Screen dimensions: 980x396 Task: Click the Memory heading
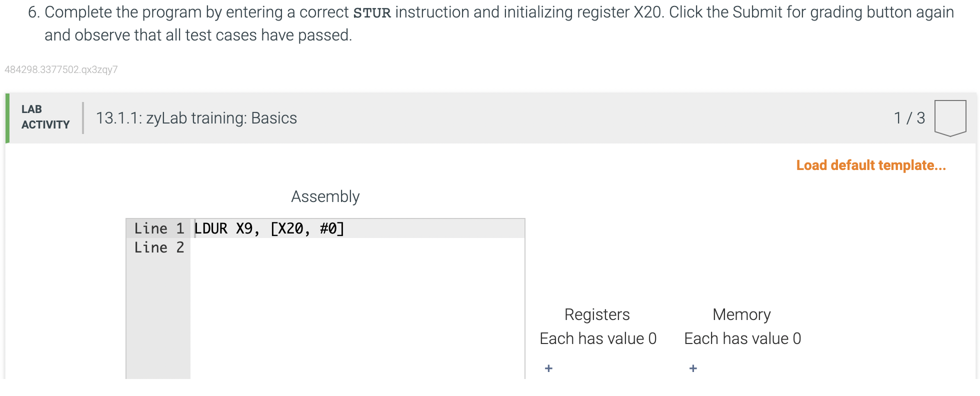741,314
